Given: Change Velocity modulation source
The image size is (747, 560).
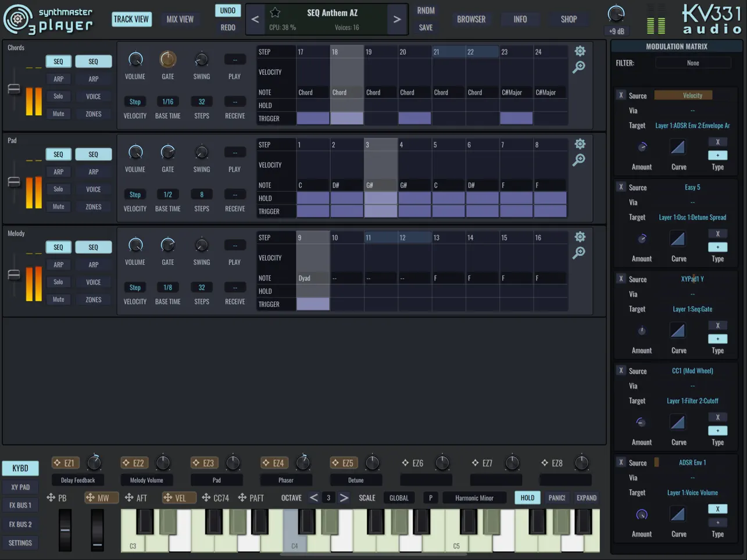Looking at the screenshot, I should coord(692,95).
